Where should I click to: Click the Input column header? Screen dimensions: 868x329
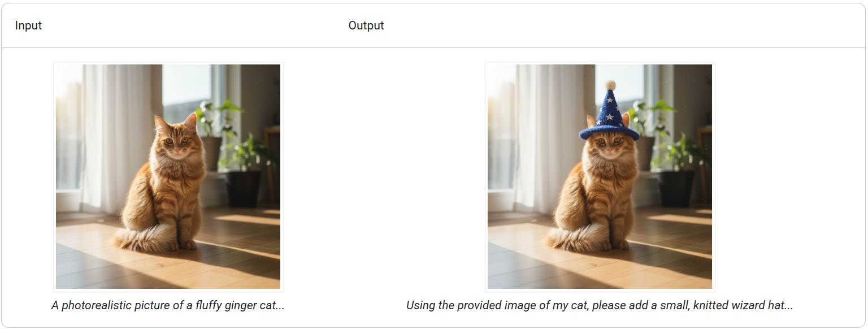point(28,25)
